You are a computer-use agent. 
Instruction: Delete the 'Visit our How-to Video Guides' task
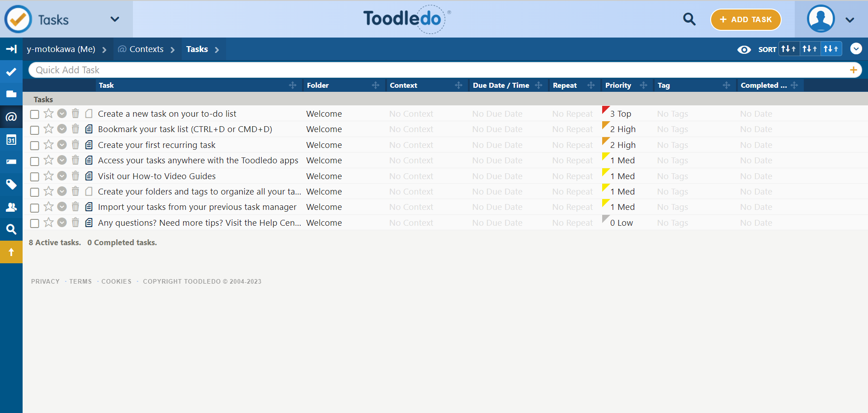point(75,176)
